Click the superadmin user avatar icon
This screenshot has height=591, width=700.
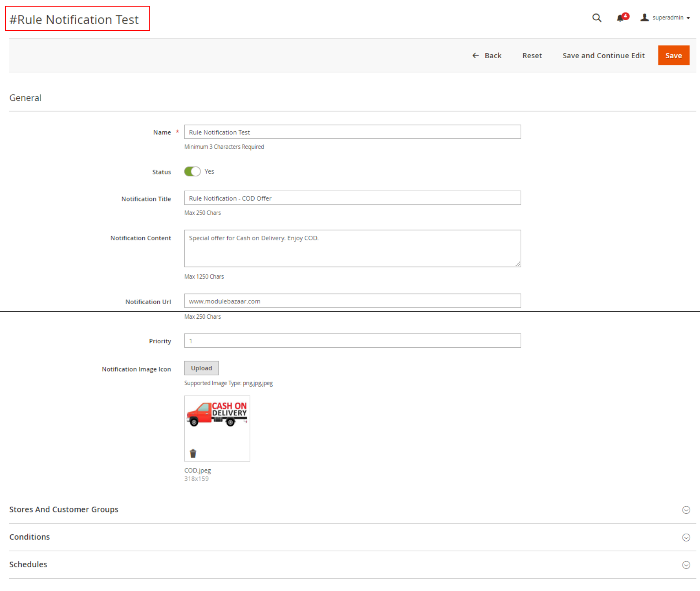(644, 18)
